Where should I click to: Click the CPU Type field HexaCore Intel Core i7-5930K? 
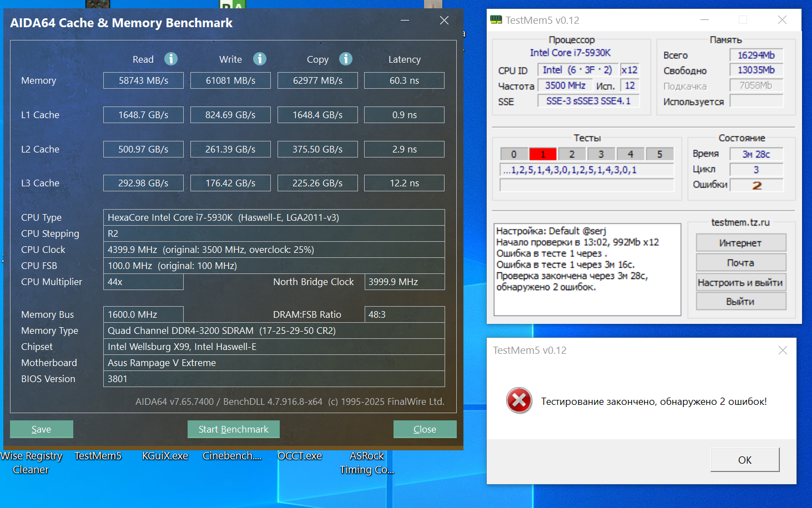pos(274,217)
